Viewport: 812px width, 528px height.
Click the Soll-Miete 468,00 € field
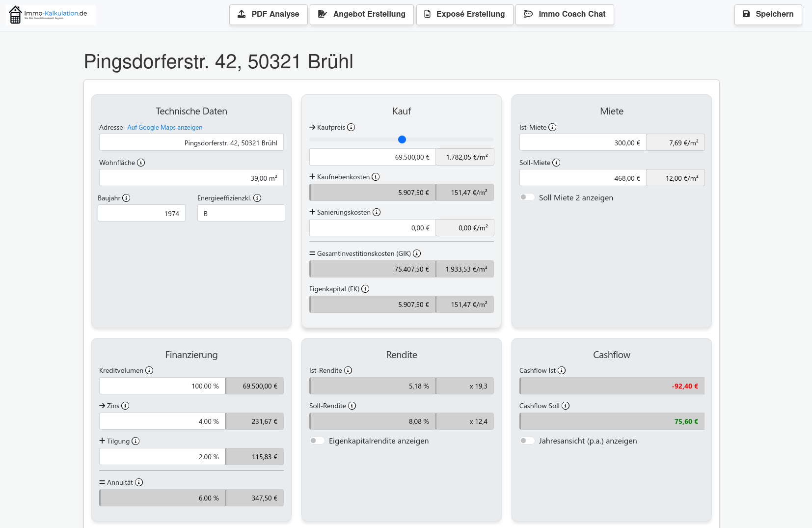(583, 178)
